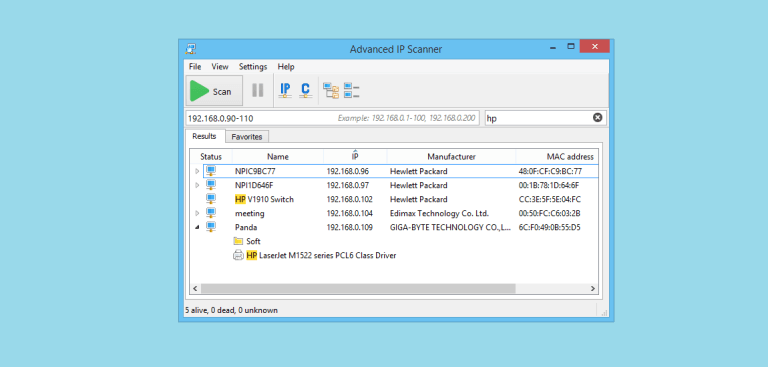Click MAC address 6C:F0:49:0B:55:D5
The image size is (768, 367).
pyautogui.click(x=550, y=227)
